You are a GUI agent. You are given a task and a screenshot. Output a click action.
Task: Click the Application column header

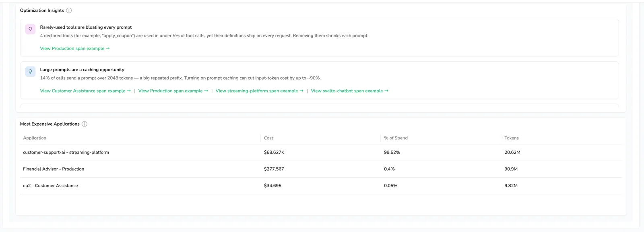point(35,138)
